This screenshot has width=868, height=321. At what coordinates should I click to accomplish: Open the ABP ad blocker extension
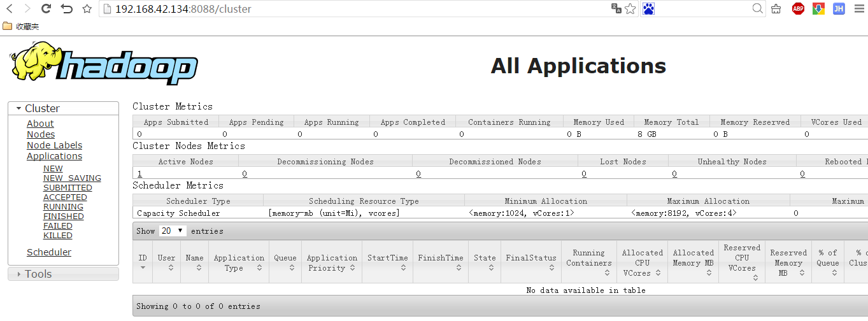click(x=798, y=9)
